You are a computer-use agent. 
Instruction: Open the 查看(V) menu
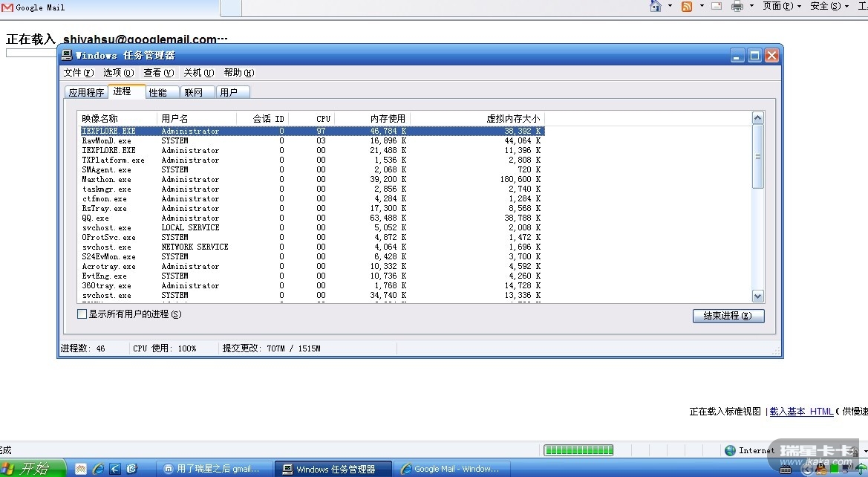tap(159, 73)
